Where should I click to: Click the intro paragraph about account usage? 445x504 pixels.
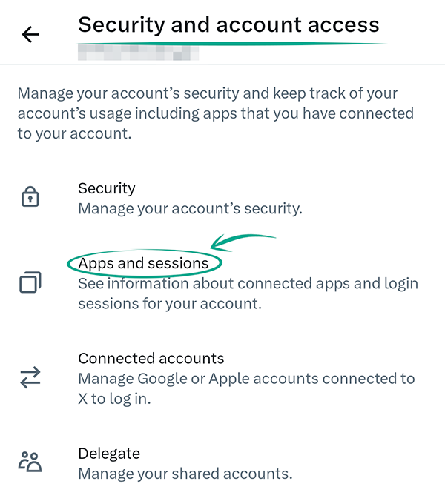click(x=215, y=114)
